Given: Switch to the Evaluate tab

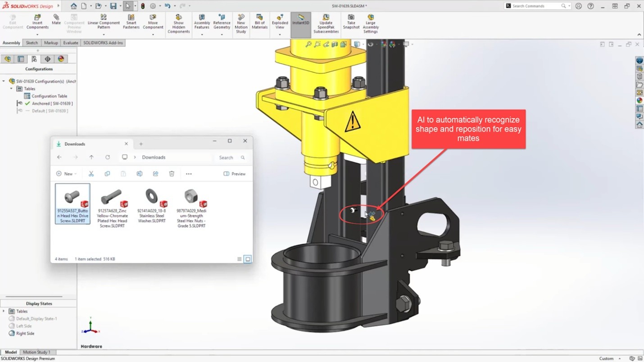Looking at the screenshot, I should pyautogui.click(x=71, y=43).
